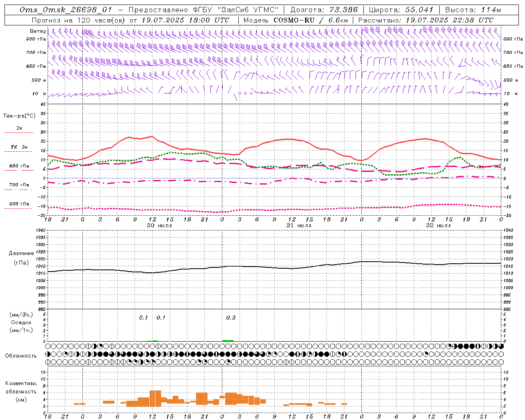Select the text Предоставлено ФГБУ "ЗапСиб УГМС"
525x420 pixels.
tap(203, 10)
